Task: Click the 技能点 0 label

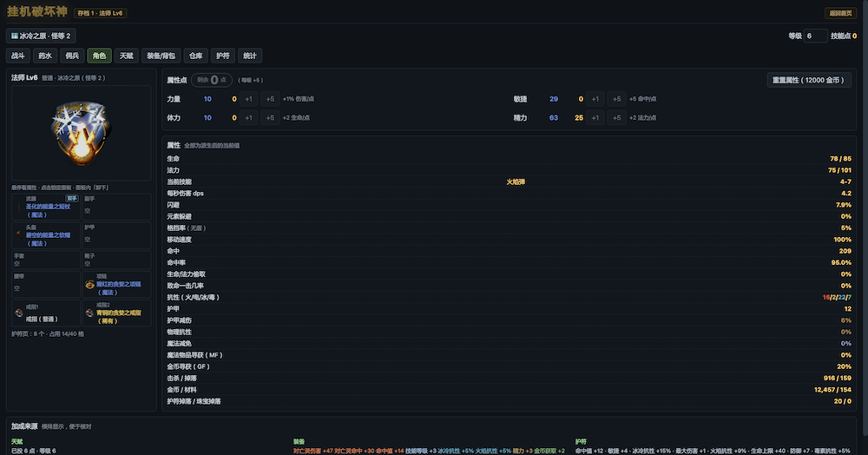Action: pos(844,36)
